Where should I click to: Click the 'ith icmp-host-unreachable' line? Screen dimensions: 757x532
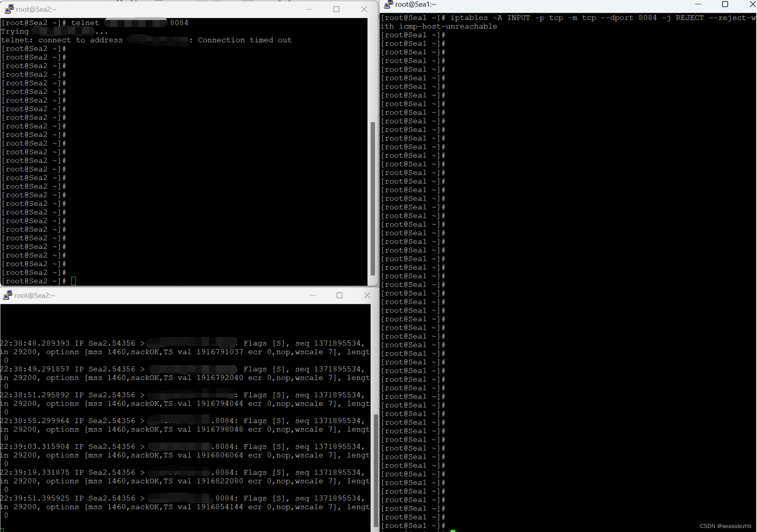click(439, 26)
